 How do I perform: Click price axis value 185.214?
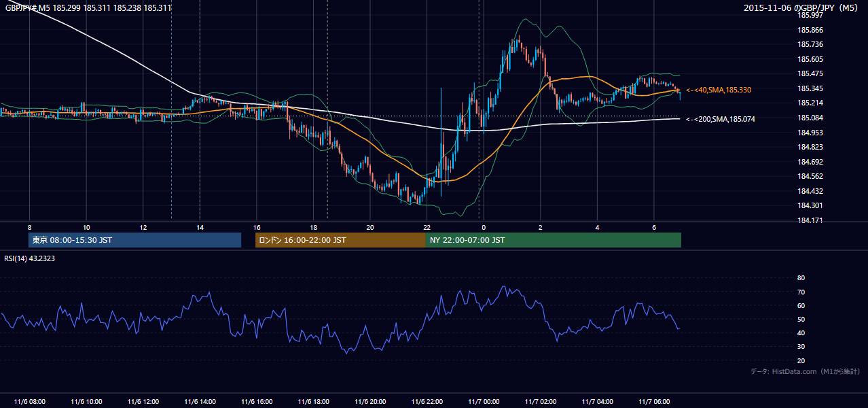tap(810, 103)
